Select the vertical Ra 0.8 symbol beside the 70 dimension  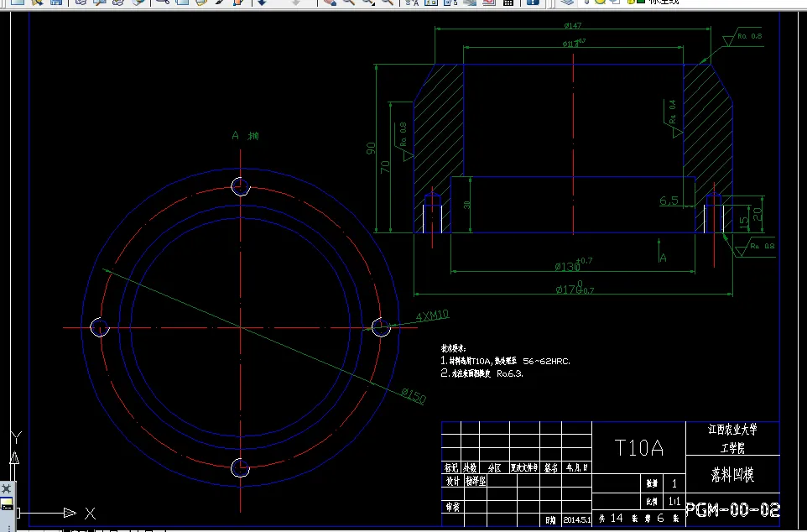pyautogui.click(x=404, y=141)
